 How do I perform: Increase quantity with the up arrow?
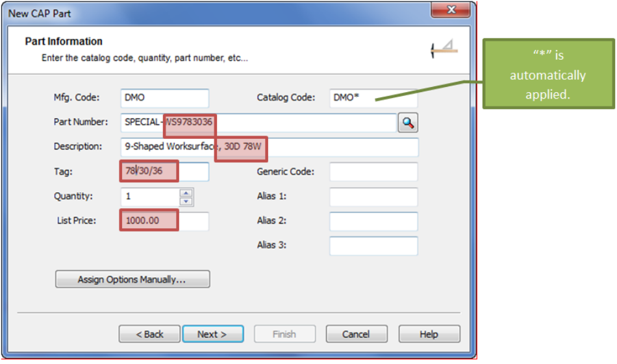point(186,193)
